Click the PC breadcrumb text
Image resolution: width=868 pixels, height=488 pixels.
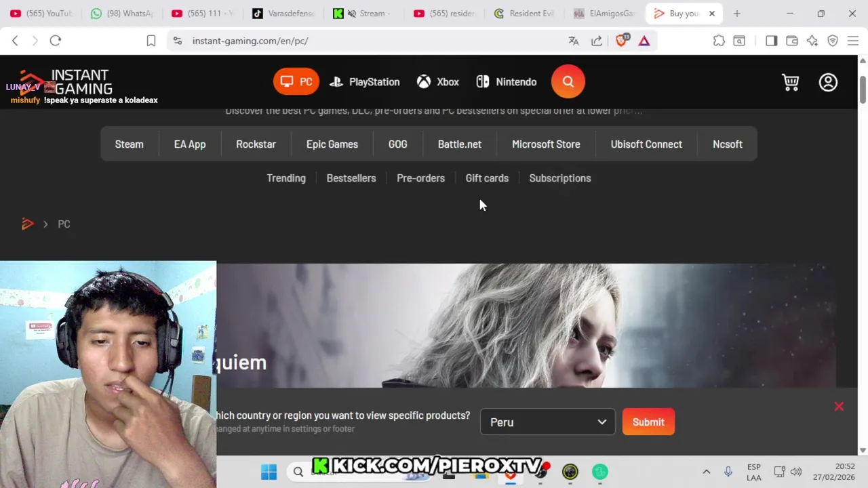tap(64, 224)
